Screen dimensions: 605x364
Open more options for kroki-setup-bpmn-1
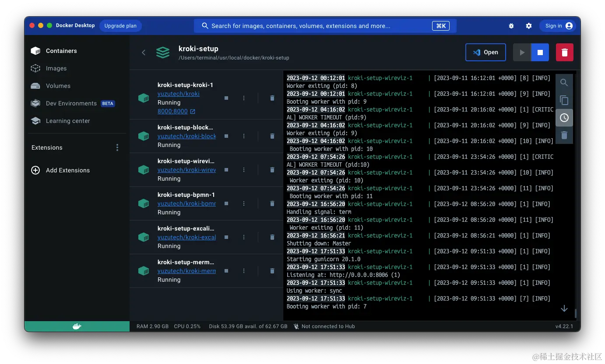point(244,203)
